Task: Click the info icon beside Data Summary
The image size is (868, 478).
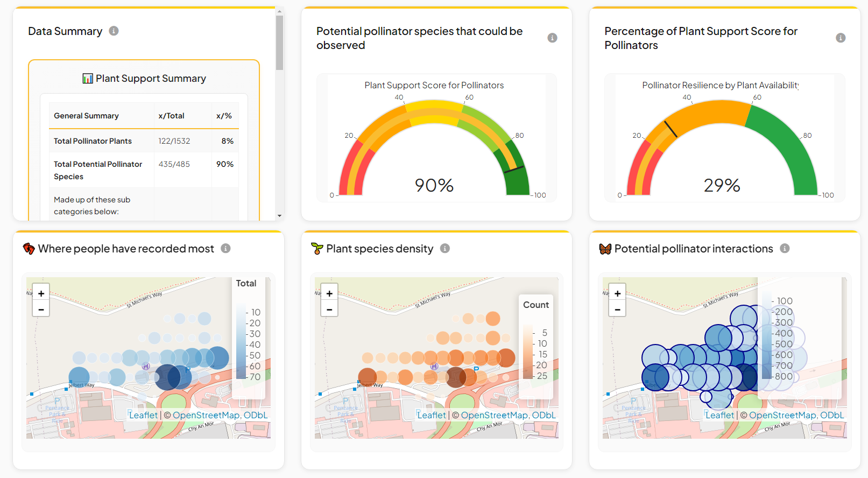Action: click(114, 31)
